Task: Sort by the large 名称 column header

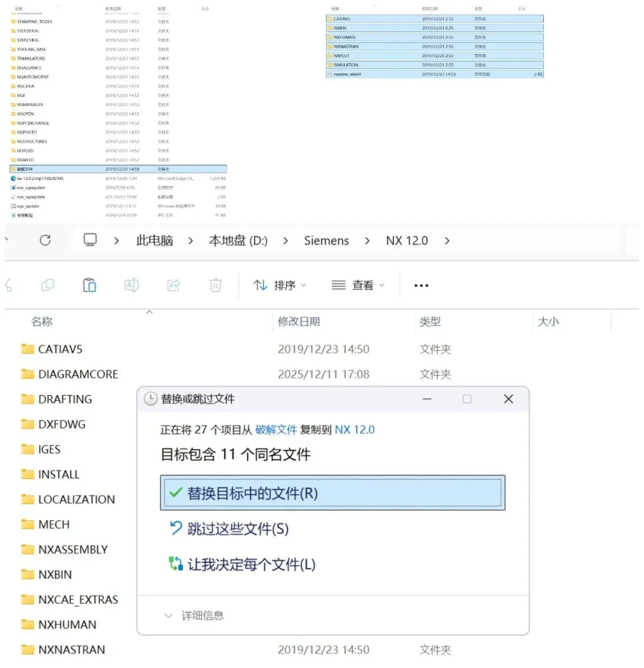Action: (x=42, y=322)
